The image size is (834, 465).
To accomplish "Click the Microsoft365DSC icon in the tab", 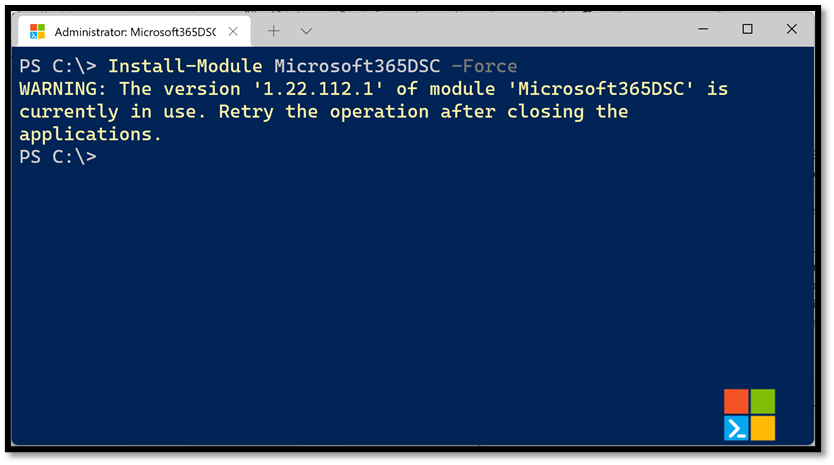I will tap(37, 31).
